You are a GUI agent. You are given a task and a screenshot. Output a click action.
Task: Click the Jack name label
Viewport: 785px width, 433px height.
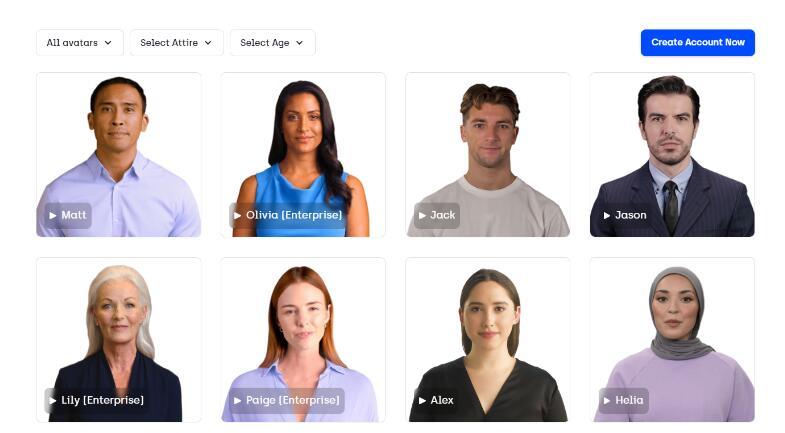tap(443, 215)
